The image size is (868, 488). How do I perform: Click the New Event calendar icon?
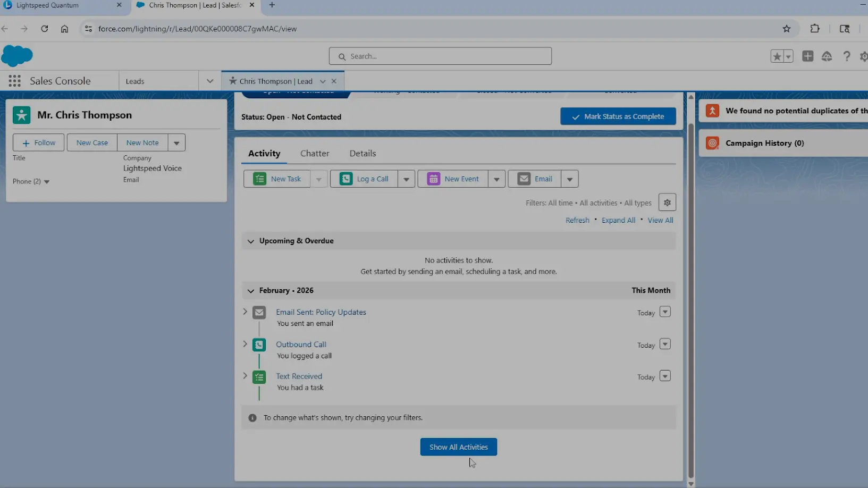pos(434,179)
